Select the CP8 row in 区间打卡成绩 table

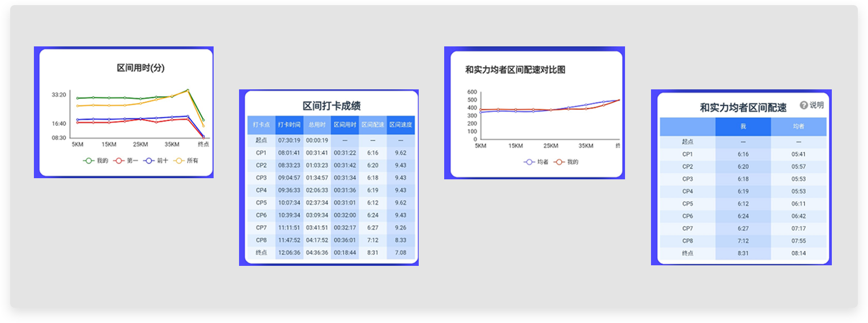tap(332, 240)
